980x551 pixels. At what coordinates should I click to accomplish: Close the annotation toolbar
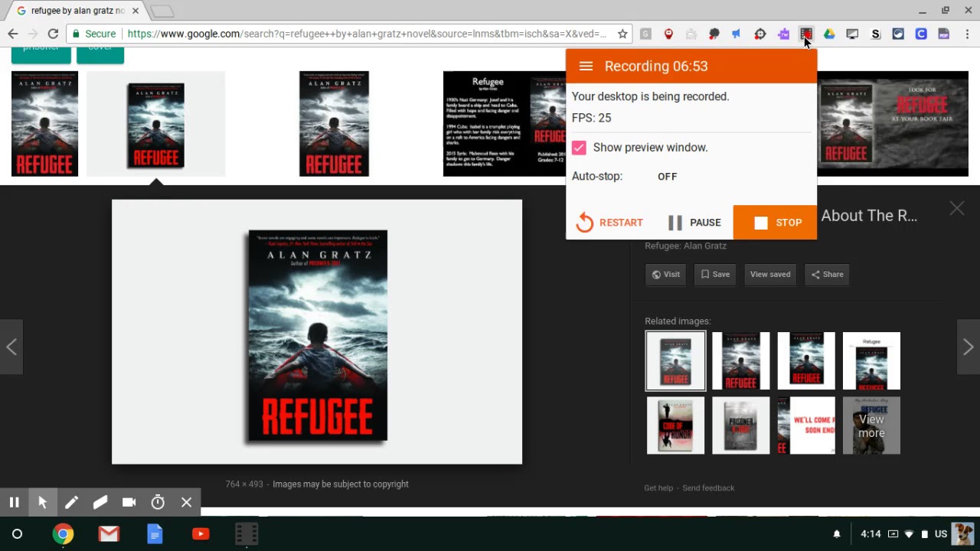click(186, 502)
